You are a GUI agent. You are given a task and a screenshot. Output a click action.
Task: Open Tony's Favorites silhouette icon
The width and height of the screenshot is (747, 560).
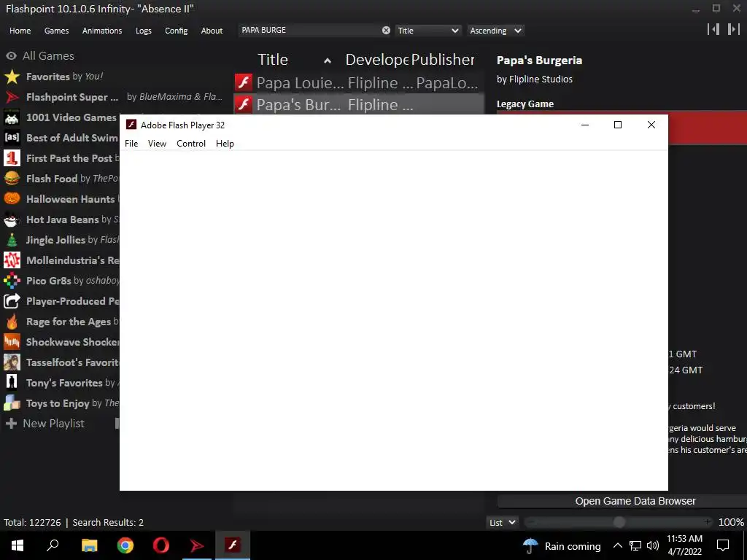point(12,383)
